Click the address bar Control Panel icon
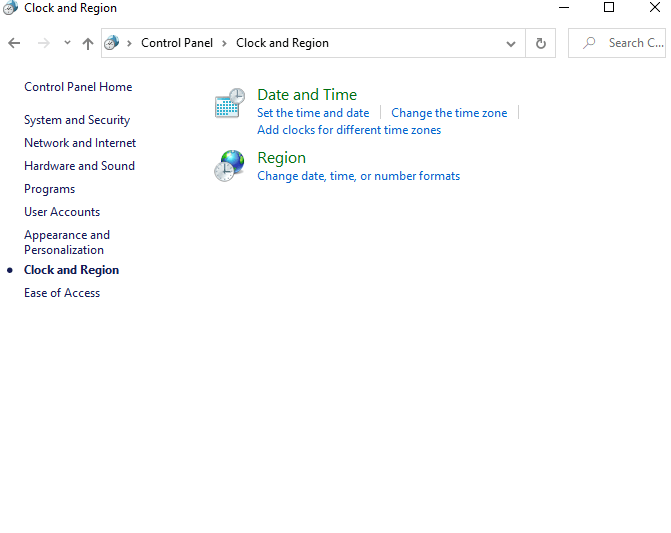The width and height of the screenshot is (671, 533). click(x=112, y=43)
